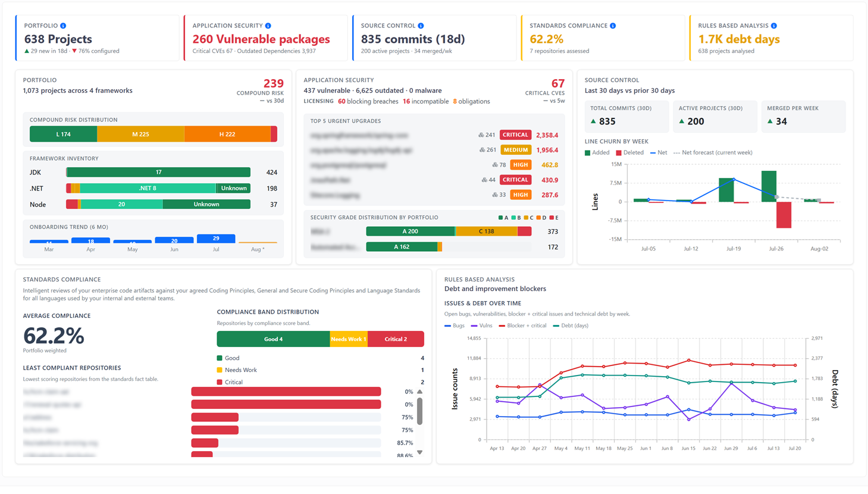868x494 pixels.
Task: Click the 239 compound risk value
Action: (x=274, y=84)
